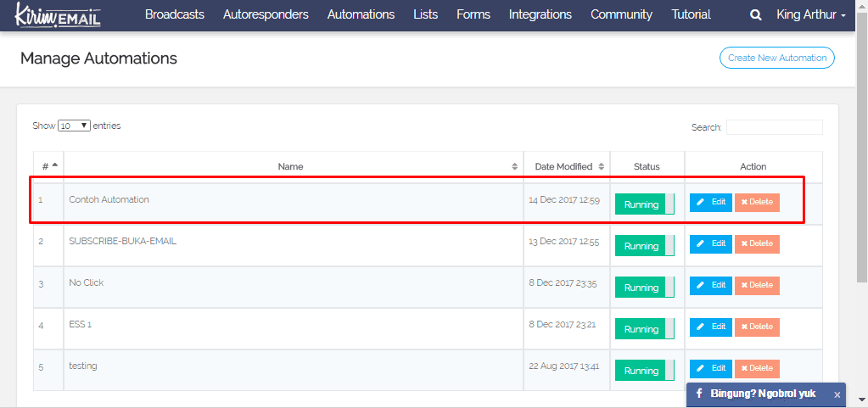The width and height of the screenshot is (868, 408).
Task: Open the Show entries count dropdown
Action: pos(74,126)
